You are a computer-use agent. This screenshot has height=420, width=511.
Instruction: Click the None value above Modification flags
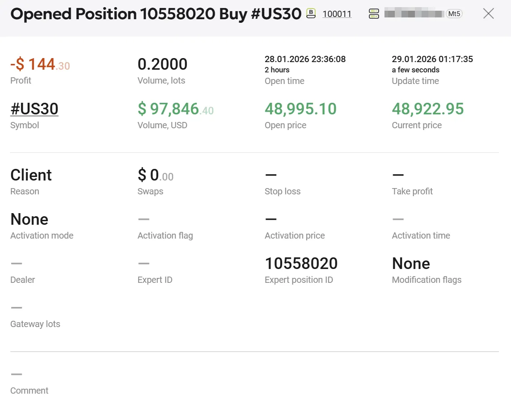click(410, 264)
